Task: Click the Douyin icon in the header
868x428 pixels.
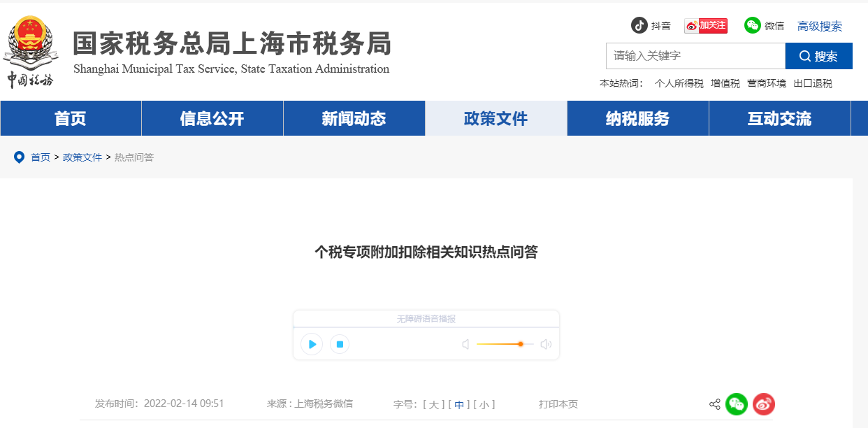Action: point(640,25)
